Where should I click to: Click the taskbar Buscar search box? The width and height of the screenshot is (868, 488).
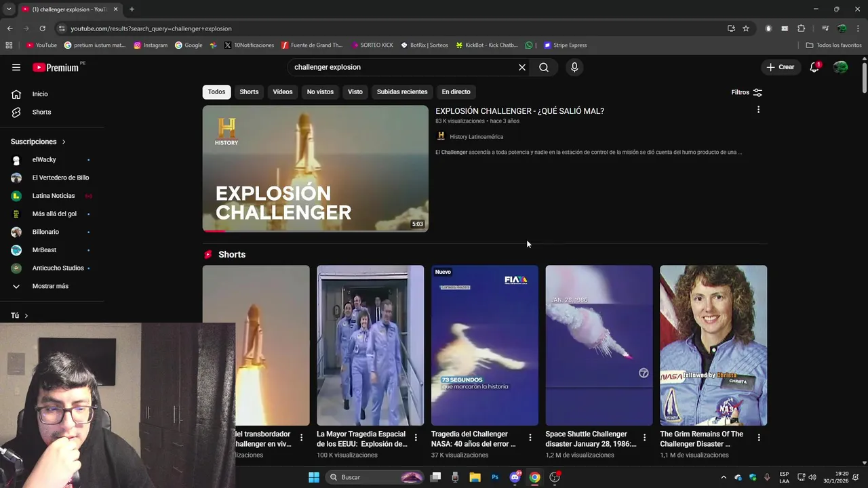(x=375, y=477)
